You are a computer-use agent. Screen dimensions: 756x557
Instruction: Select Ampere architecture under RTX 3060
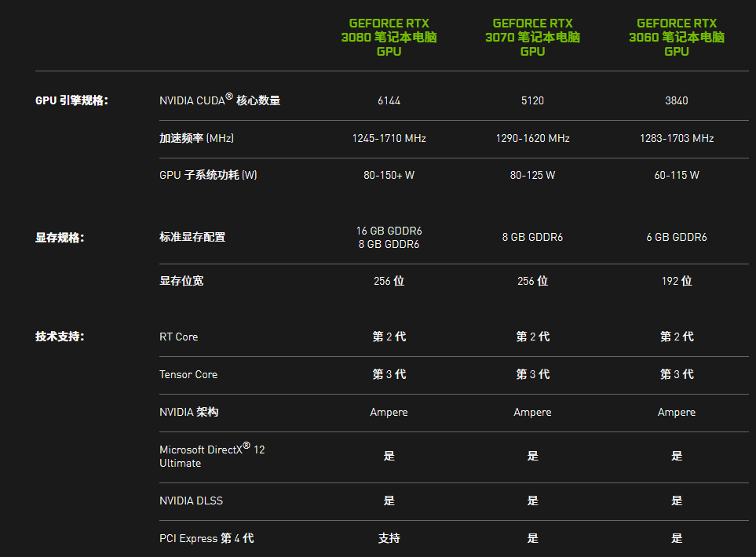[677, 413]
